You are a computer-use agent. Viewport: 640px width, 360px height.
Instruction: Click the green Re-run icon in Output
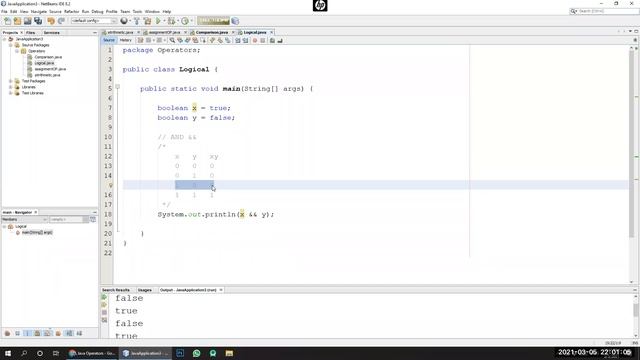(104, 297)
